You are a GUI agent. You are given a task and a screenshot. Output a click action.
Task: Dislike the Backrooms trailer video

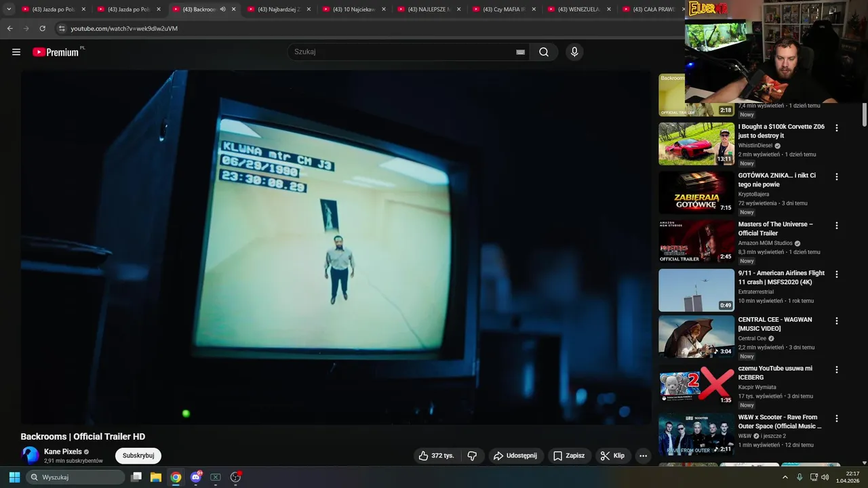(x=473, y=455)
